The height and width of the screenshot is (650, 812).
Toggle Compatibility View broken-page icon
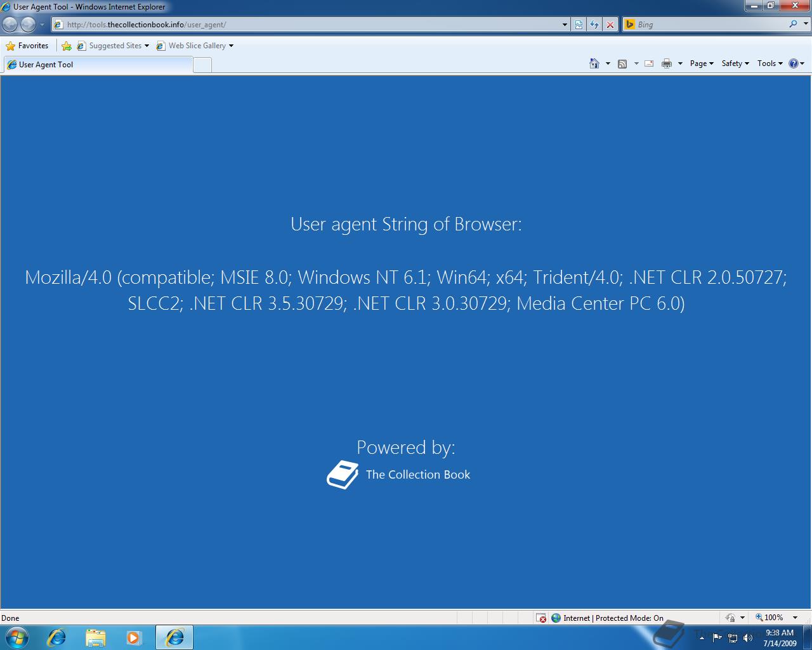click(579, 25)
